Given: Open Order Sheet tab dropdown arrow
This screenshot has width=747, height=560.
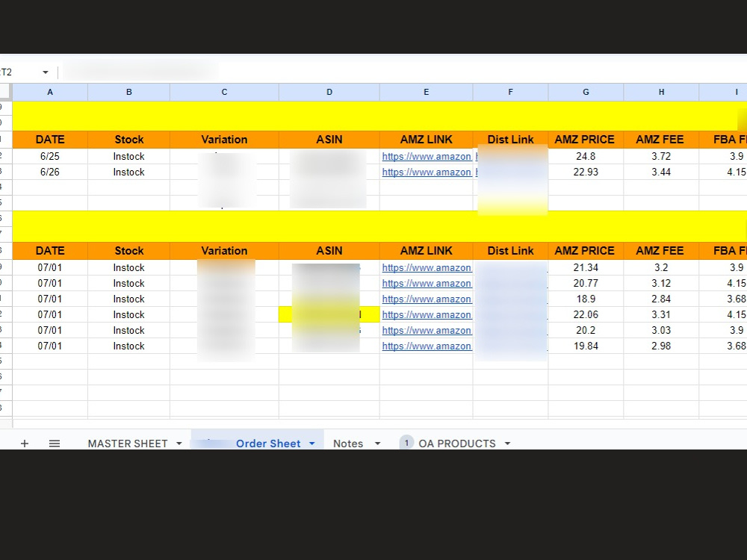Looking at the screenshot, I should tap(312, 444).
